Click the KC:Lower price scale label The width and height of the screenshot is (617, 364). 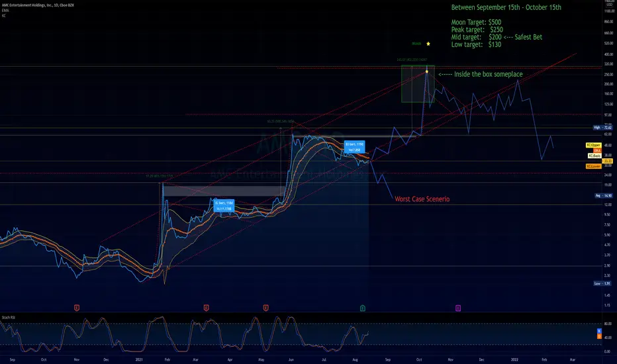tap(593, 167)
